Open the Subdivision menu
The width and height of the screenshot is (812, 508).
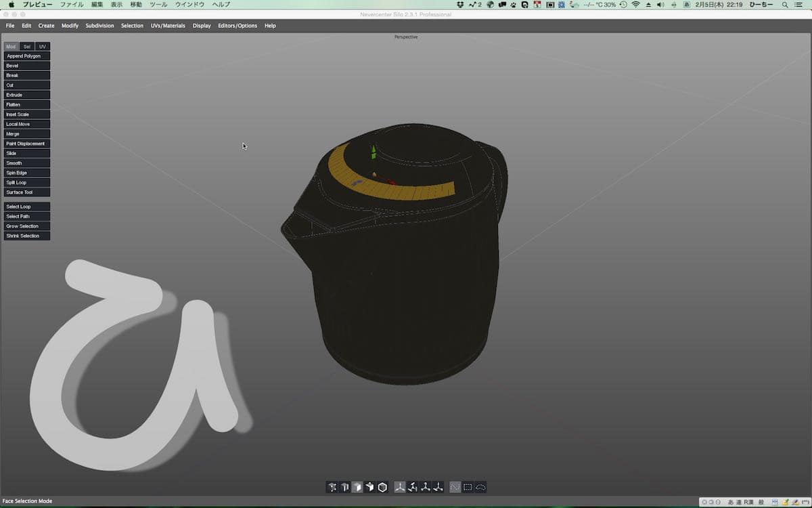click(99, 26)
